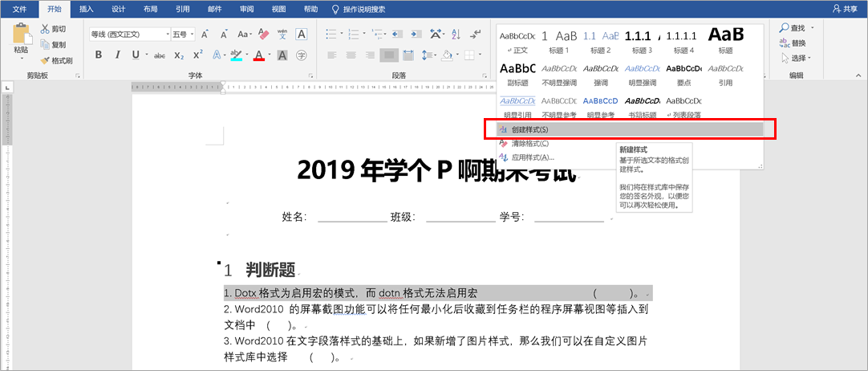Apply the 标题 2 style

point(601,42)
